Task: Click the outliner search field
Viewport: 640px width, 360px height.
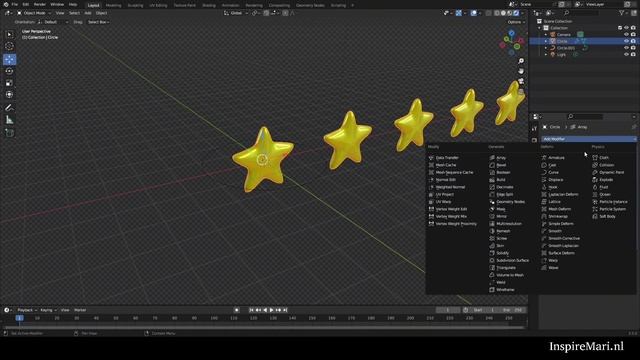Action: click(582, 13)
